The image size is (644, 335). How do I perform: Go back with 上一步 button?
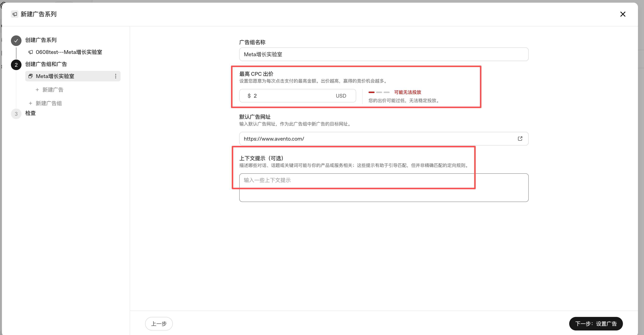[x=159, y=324]
